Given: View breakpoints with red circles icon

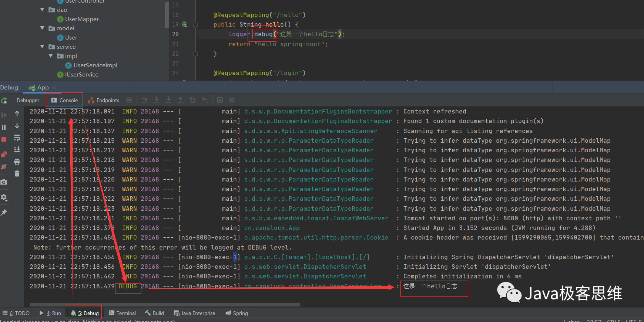Looking at the screenshot, I should [x=4, y=154].
